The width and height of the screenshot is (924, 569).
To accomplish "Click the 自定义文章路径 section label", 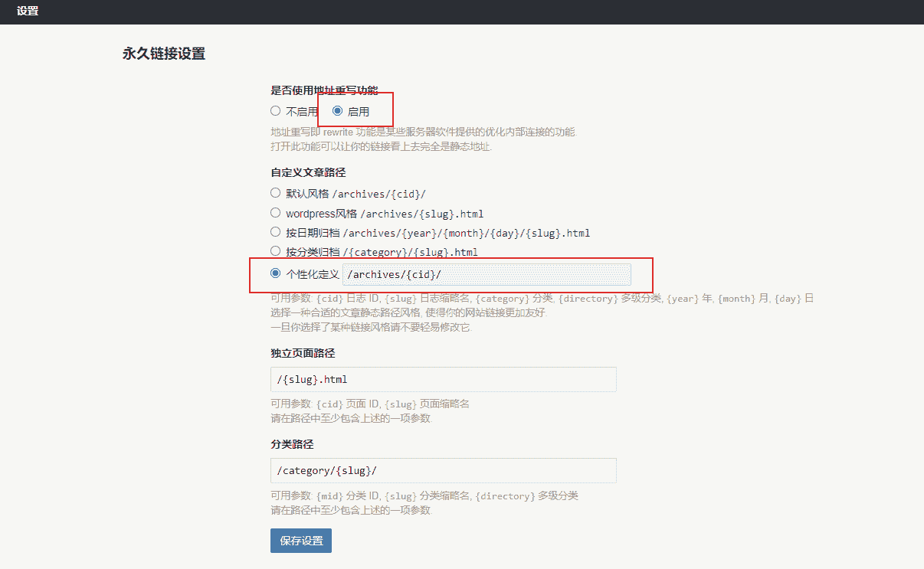I will pyautogui.click(x=303, y=172).
